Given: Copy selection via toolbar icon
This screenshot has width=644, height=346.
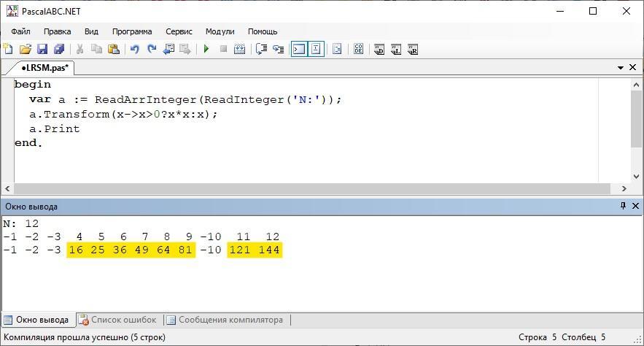Looking at the screenshot, I should 96,50.
